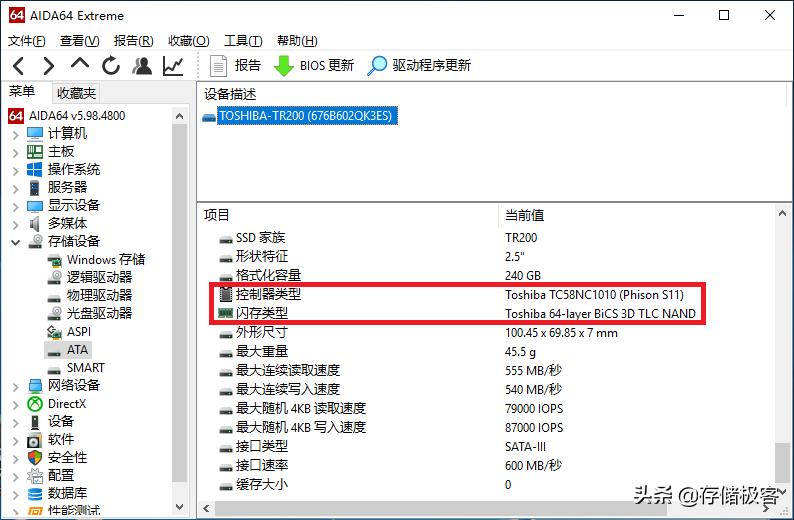Open the 查看(V) menu
The width and height of the screenshot is (794, 520).
(x=80, y=41)
